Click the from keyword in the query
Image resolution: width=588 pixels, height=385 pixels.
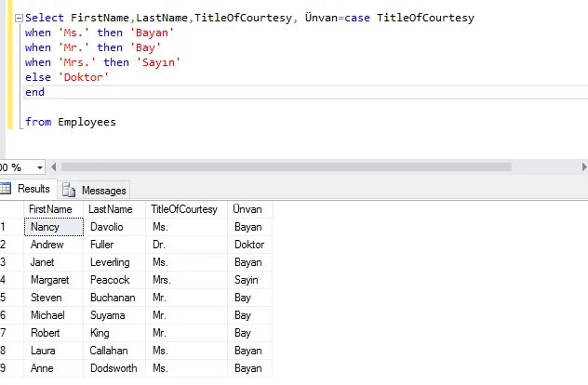pyautogui.click(x=38, y=122)
